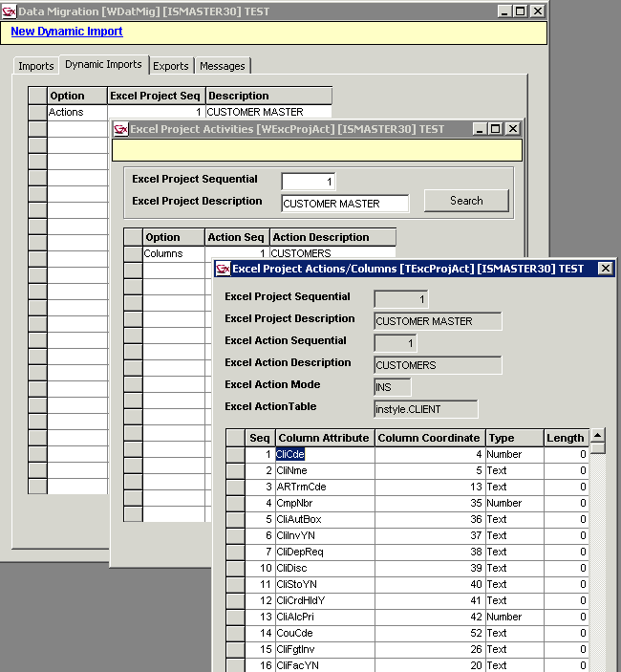The image size is (621, 672).
Task: Select the CliFgtInv column attribute cell
Action: pos(325,650)
